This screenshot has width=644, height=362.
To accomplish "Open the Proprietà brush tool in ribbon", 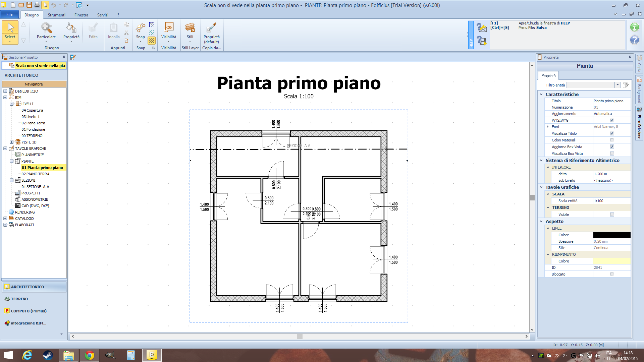I will pos(71,28).
